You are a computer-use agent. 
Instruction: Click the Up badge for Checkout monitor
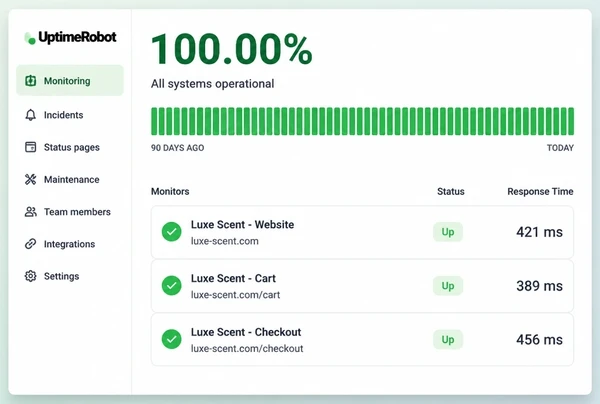[448, 339]
